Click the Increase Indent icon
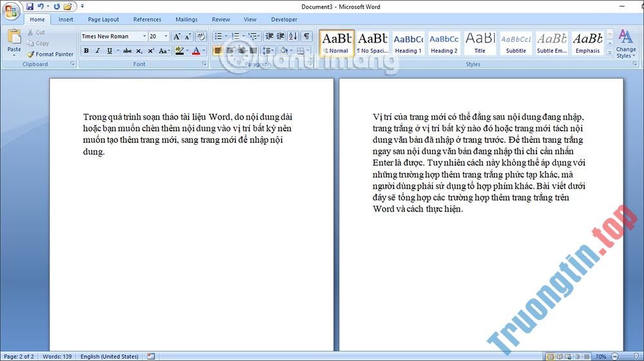Screen dimensions: 644x361 tap(281, 36)
